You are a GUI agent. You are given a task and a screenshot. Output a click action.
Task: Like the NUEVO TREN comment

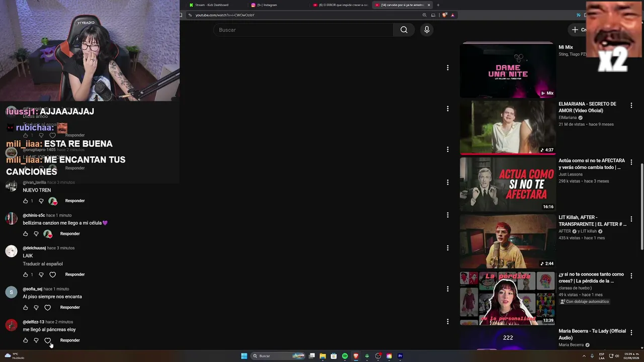pyautogui.click(x=26, y=201)
